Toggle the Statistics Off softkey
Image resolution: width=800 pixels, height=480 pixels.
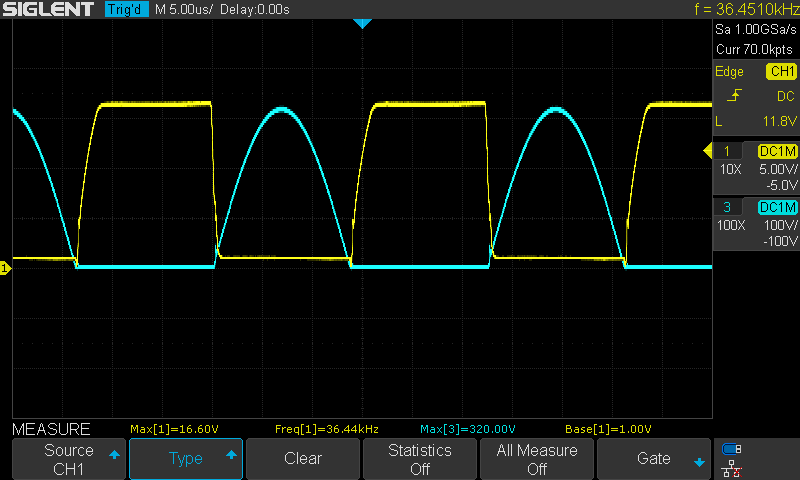click(419, 459)
